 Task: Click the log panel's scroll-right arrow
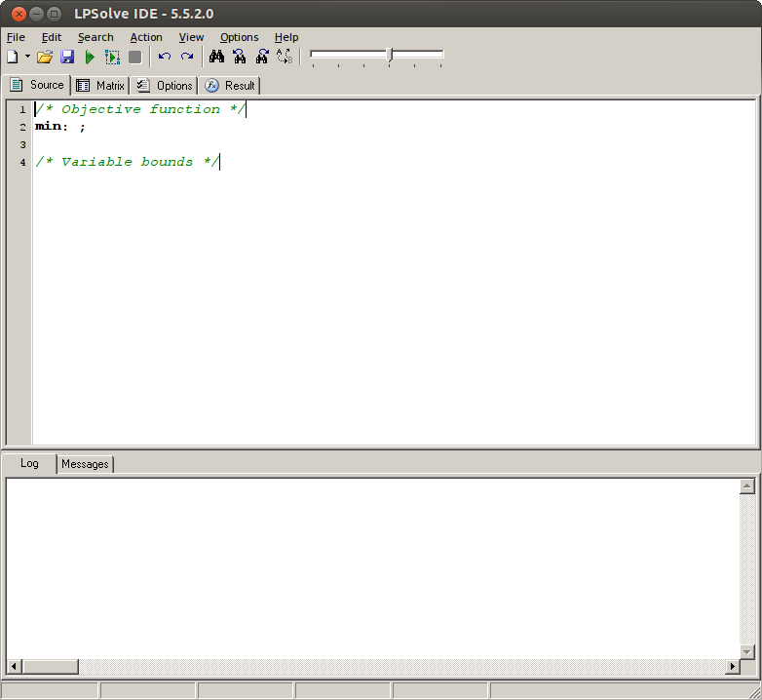(732, 667)
